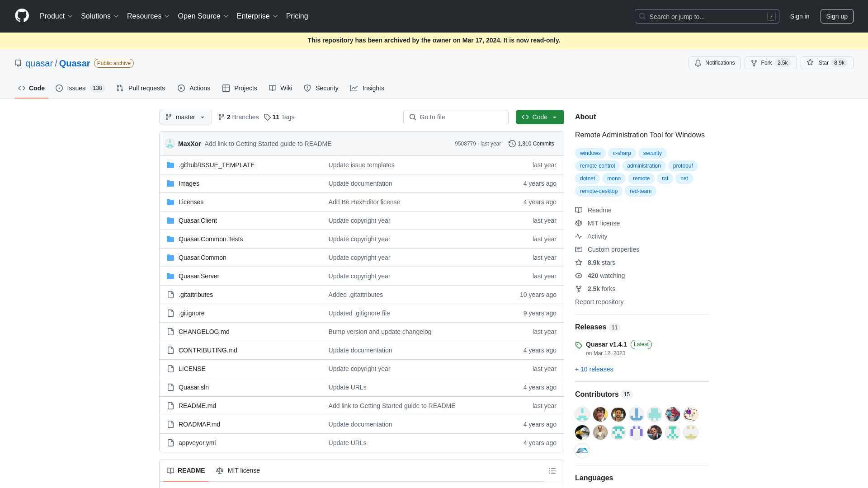Click the Sign up button
Image resolution: width=868 pixels, height=488 pixels.
tap(837, 16)
